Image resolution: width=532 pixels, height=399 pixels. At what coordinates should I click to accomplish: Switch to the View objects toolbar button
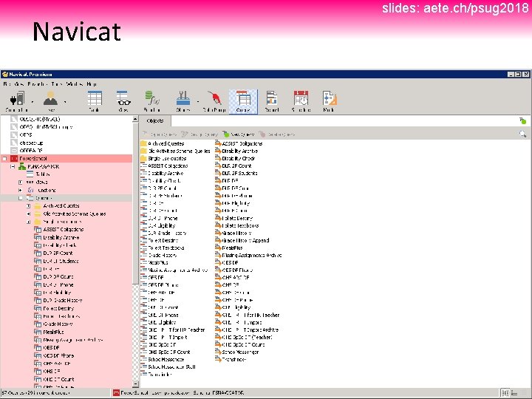click(x=123, y=101)
